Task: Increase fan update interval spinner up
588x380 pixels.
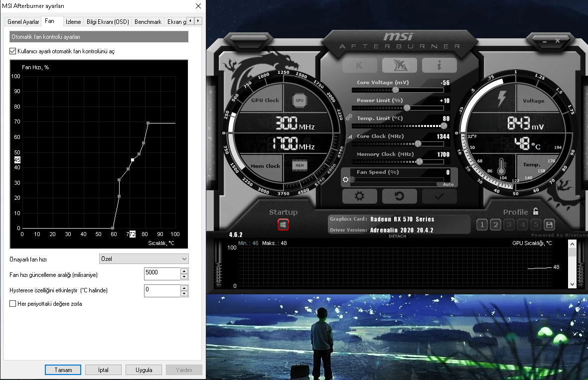Action: click(184, 271)
